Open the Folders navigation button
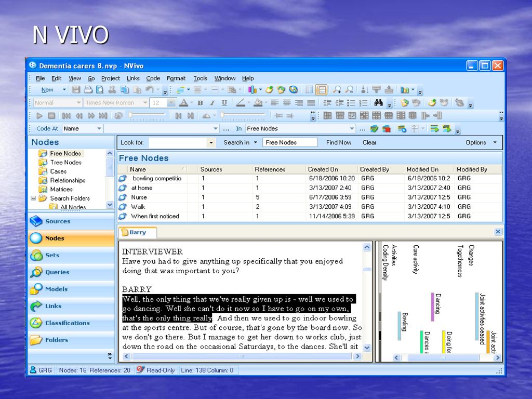The height and width of the screenshot is (399, 532). click(71, 340)
